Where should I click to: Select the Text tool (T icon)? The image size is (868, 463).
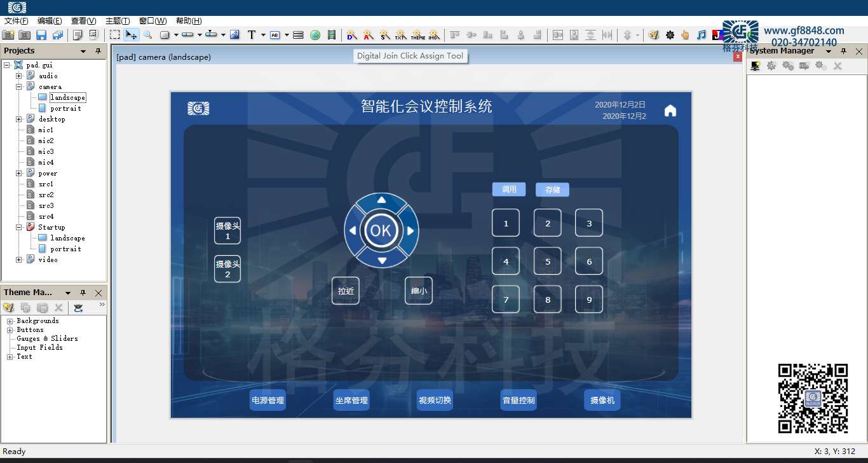[252, 35]
